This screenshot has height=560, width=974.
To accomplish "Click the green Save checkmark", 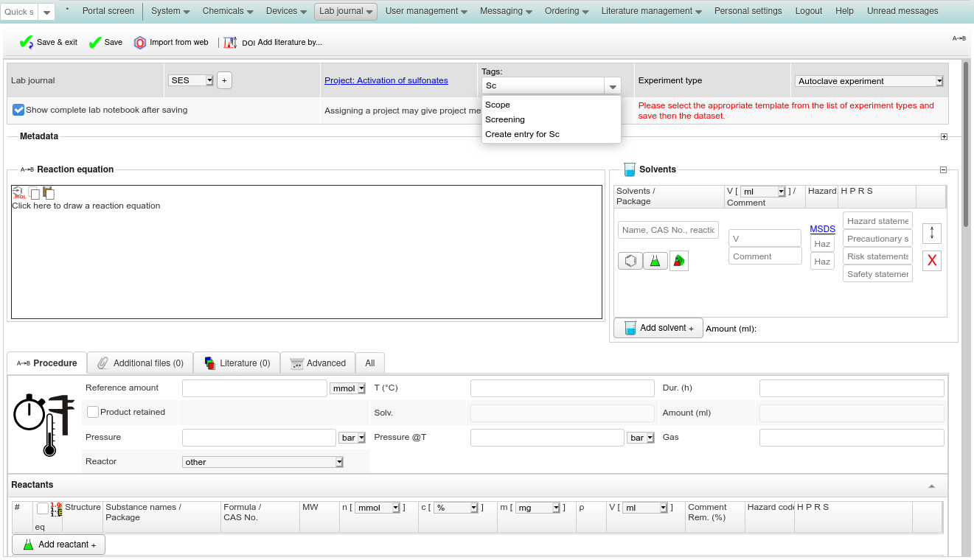I will (x=94, y=43).
